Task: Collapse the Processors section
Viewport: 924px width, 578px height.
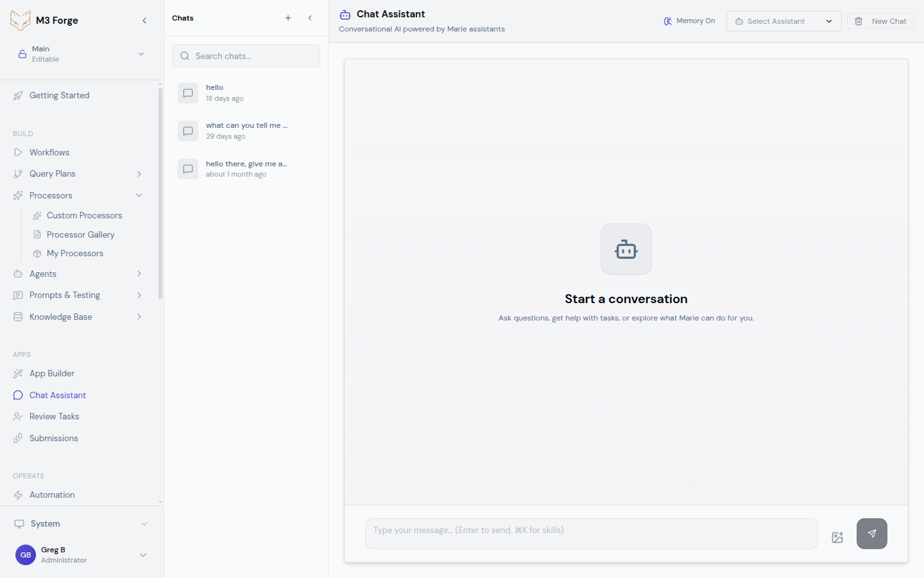Action: 139,195
